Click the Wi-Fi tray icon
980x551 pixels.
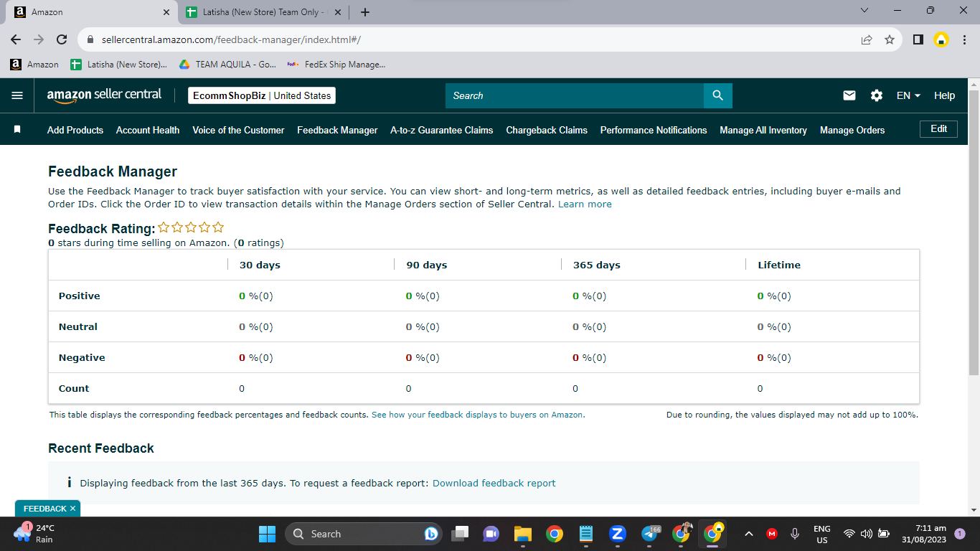coord(849,534)
